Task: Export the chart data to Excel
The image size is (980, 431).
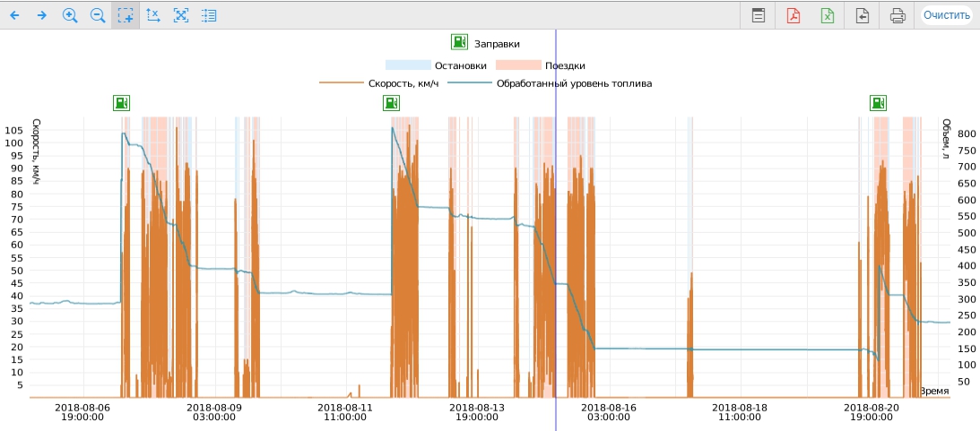Action: point(827,15)
